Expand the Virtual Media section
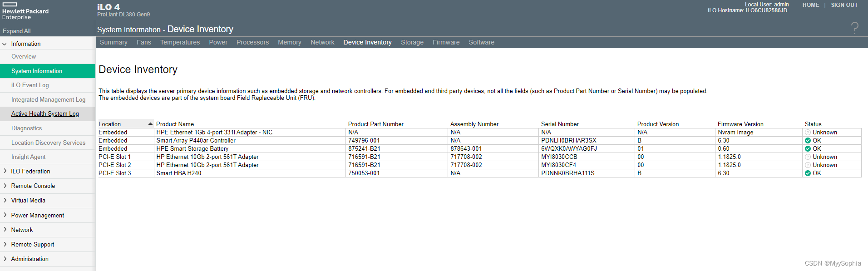Viewport: 868px width, 271px height. 5,200
